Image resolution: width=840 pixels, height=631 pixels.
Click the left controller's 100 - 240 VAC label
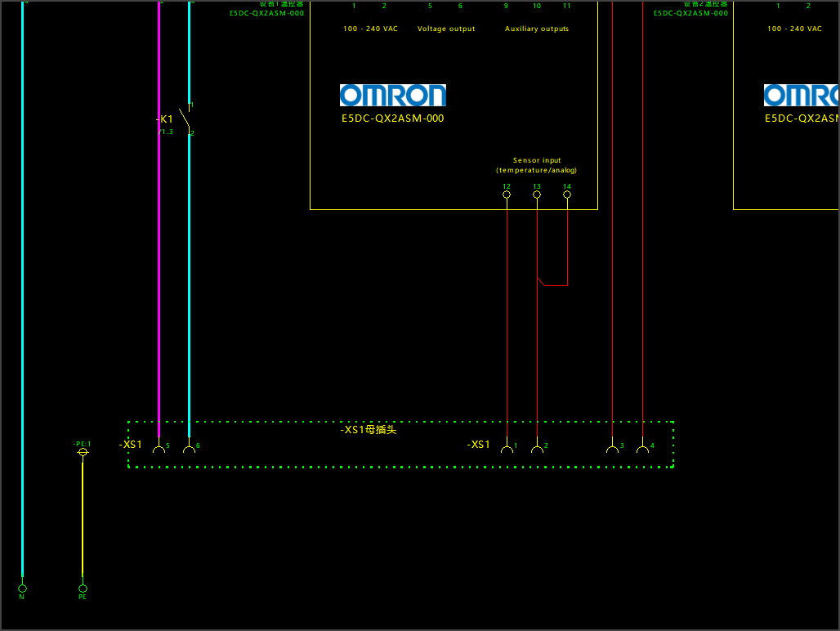pos(371,29)
